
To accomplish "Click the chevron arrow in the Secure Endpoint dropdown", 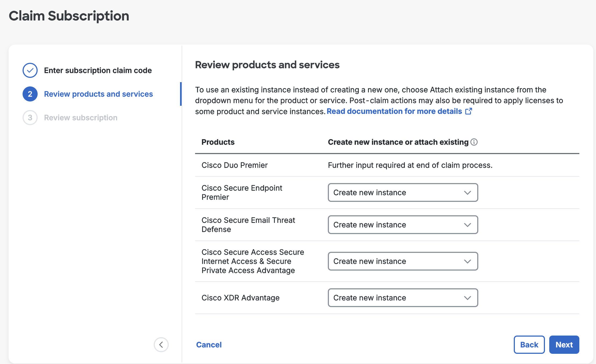I will point(468,193).
